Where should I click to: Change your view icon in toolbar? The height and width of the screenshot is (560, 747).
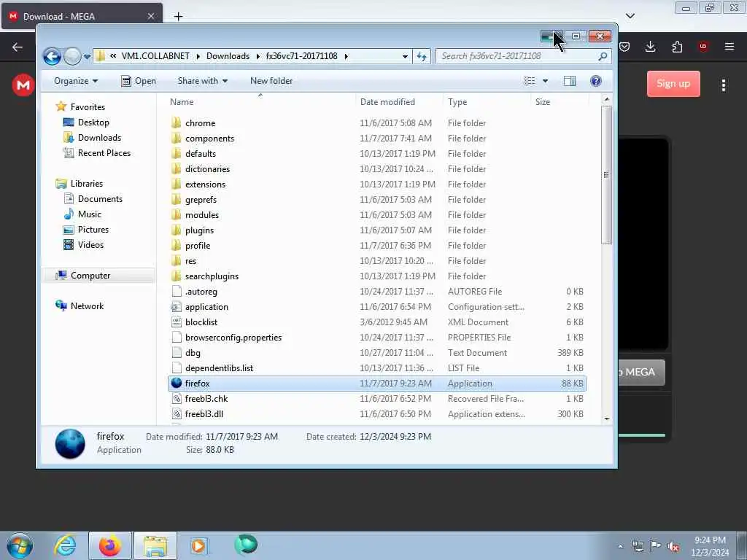coord(530,81)
